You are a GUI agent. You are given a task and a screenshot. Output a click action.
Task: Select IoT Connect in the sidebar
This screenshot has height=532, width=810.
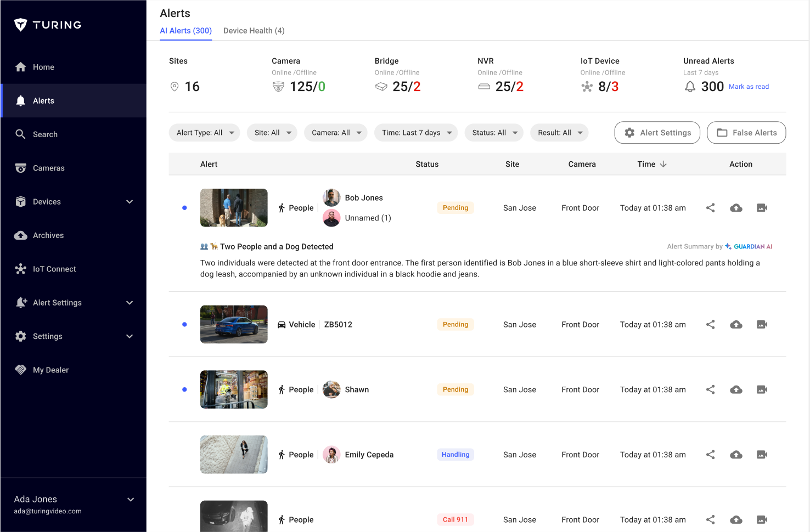point(54,269)
